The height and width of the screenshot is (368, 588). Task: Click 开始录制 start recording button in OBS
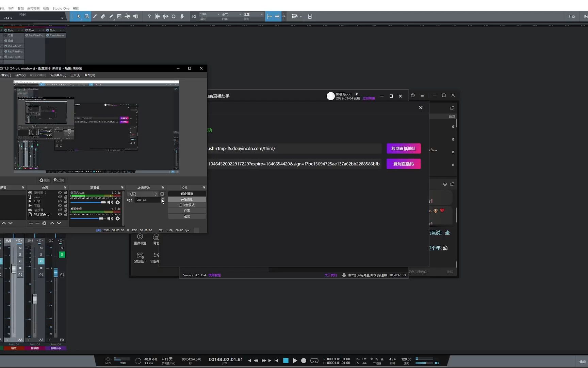coord(187,199)
